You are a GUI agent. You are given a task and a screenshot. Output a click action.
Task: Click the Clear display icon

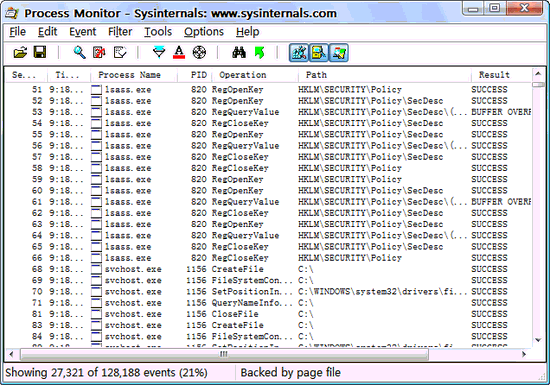(x=120, y=53)
